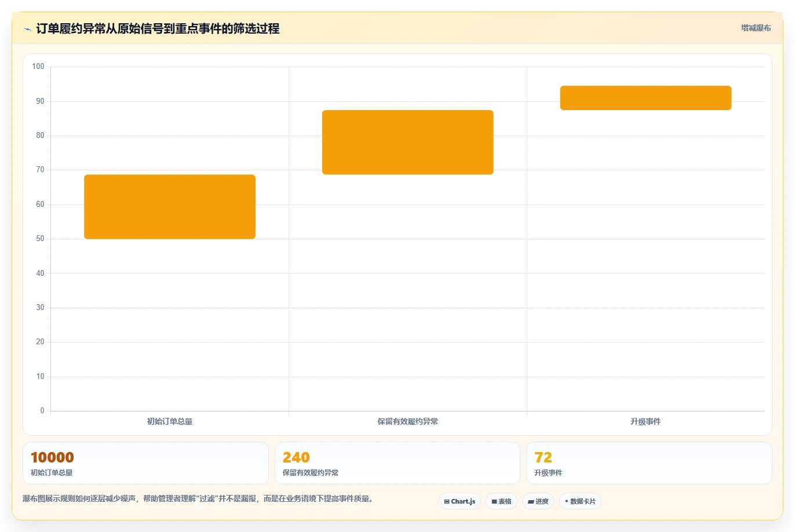The width and height of the screenshot is (795, 532).
Task: Click the 72 value card
Action: [x=649, y=463]
